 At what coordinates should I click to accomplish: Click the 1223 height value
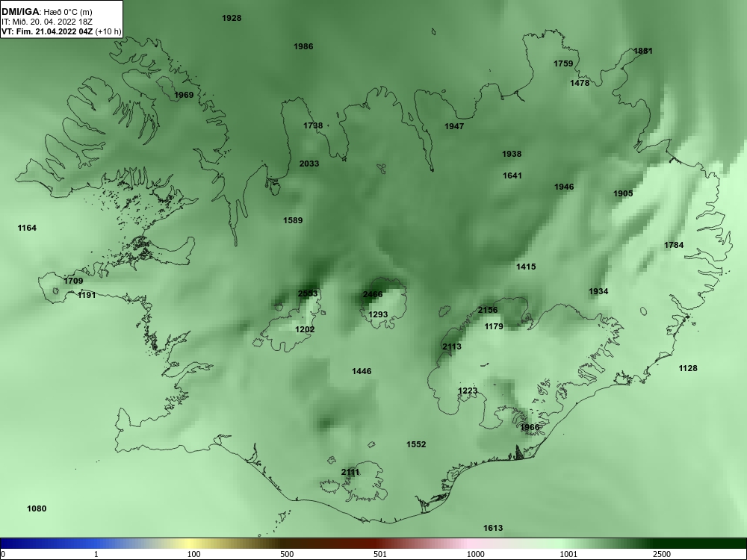(x=468, y=391)
